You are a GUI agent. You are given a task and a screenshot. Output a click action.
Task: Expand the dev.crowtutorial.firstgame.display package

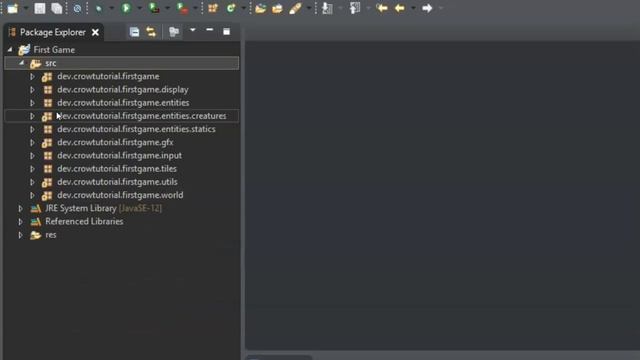(x=32, y=90)
